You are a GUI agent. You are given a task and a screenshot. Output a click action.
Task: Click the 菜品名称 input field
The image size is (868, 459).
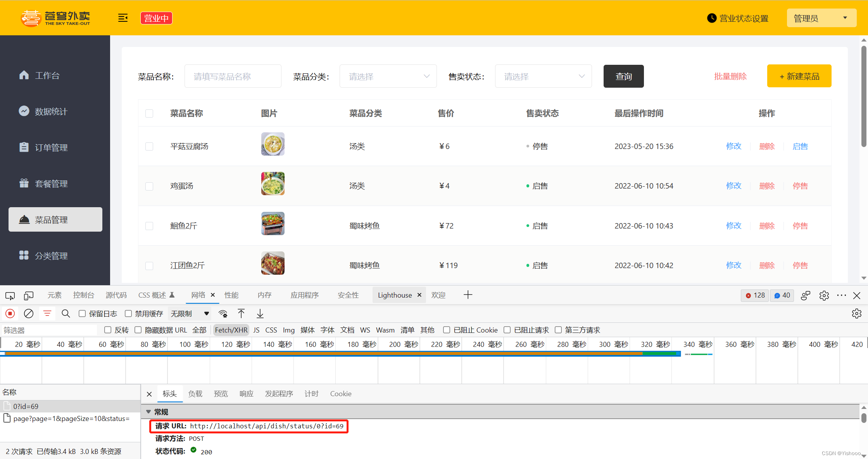point(233,76)
